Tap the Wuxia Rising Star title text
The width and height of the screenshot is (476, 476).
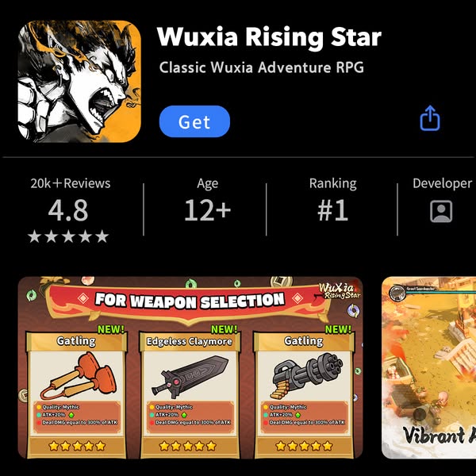click(269, 36)
